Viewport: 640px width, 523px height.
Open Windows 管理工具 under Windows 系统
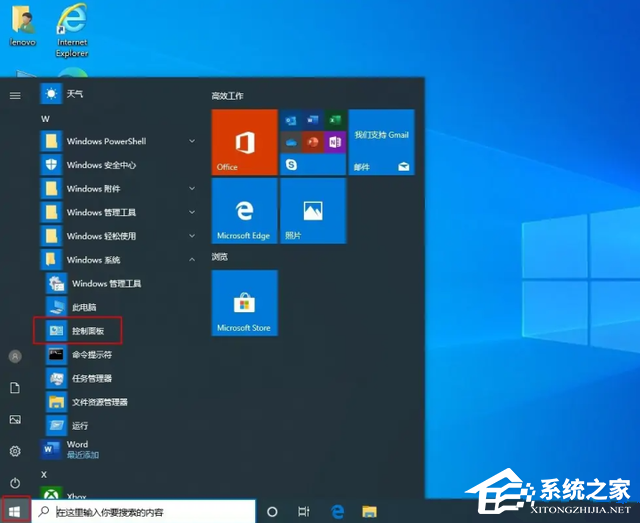point(121,283)
